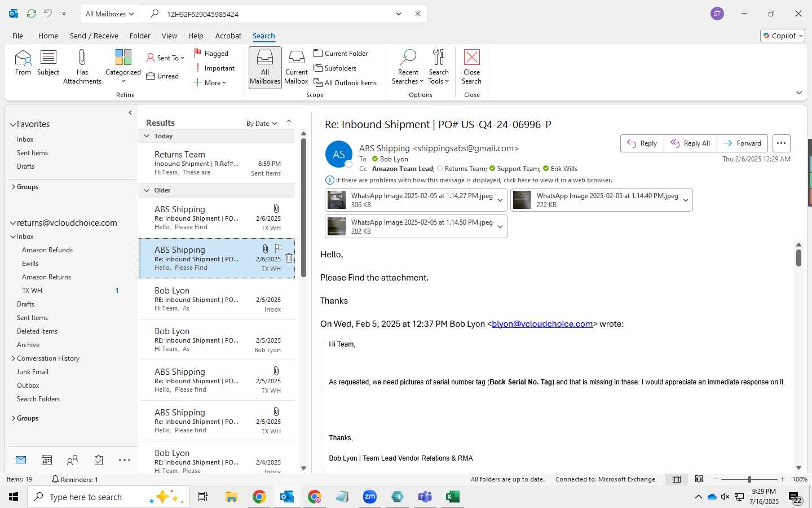
Task: Open the Amazon Returns folder
Action: tap(46, 277)
